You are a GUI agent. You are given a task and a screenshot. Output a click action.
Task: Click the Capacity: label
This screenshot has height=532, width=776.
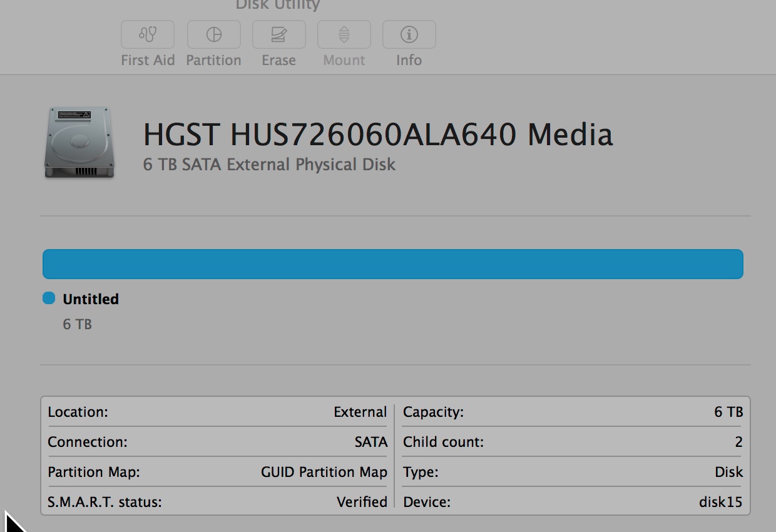(x=433, y=412)
